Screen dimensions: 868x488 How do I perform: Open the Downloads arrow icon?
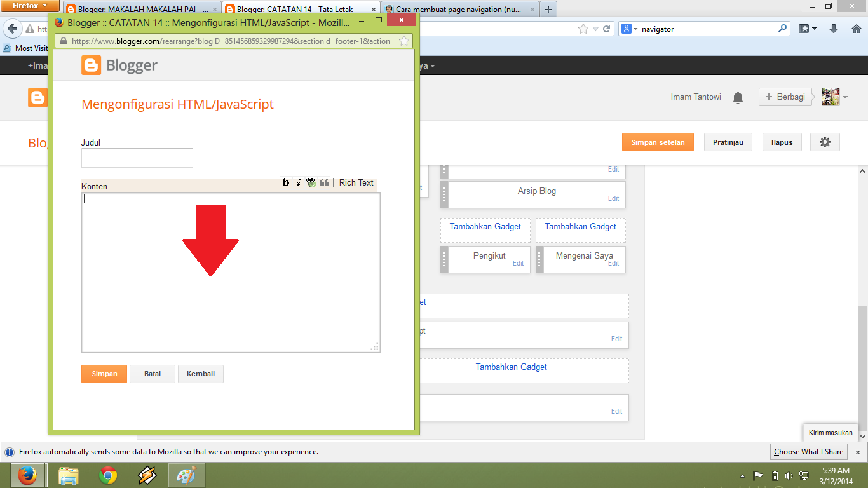pyautogui.click(x=834, y=29)
